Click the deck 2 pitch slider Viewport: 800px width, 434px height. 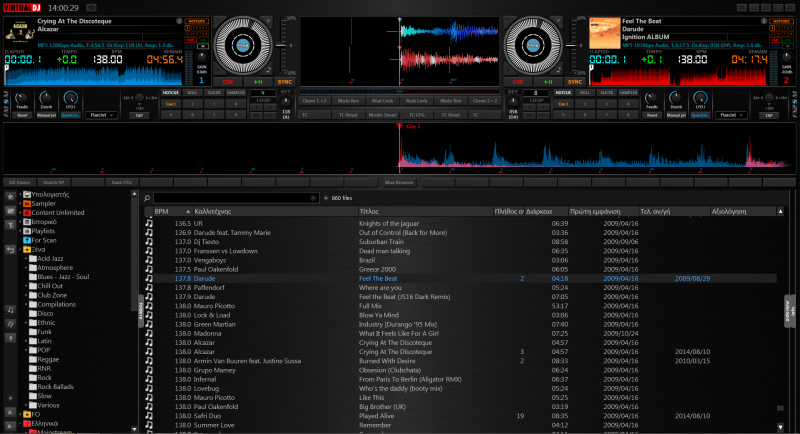pos(571,46)
